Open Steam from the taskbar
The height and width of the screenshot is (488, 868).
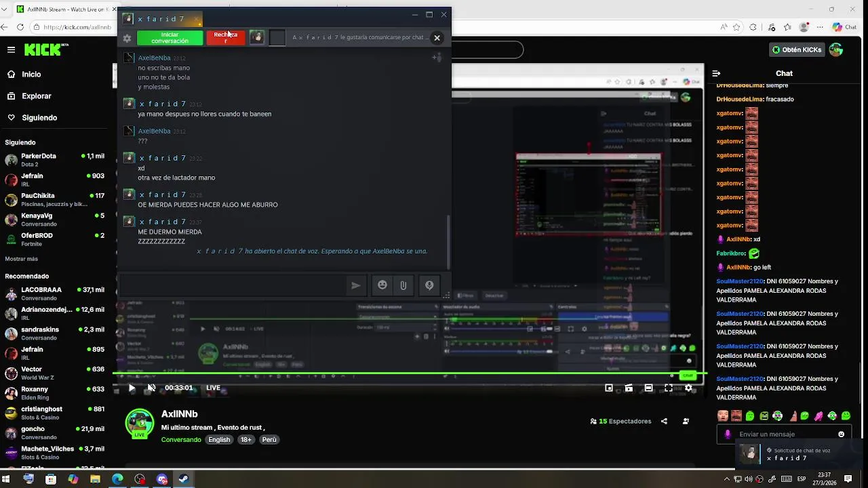184,479
